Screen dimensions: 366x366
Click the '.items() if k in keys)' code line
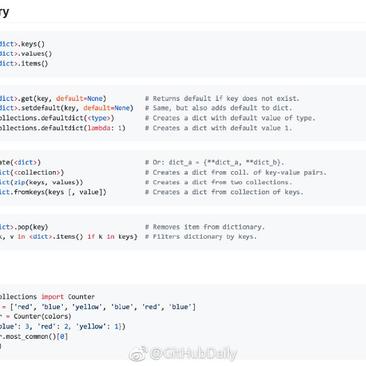pos(69,237)
